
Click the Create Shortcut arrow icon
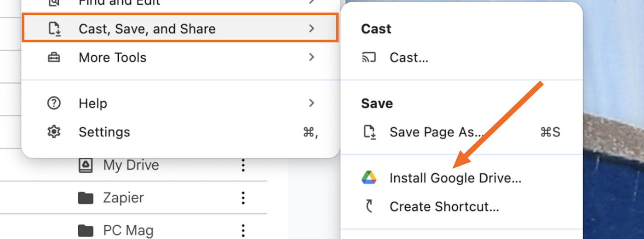pos(369,206)
